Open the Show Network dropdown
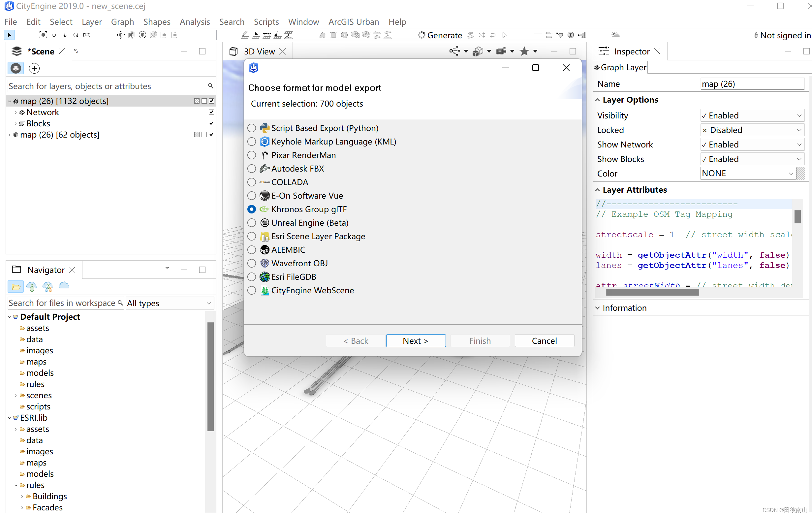Viewport: 812px width, 516px height. (x=752, y=145)
